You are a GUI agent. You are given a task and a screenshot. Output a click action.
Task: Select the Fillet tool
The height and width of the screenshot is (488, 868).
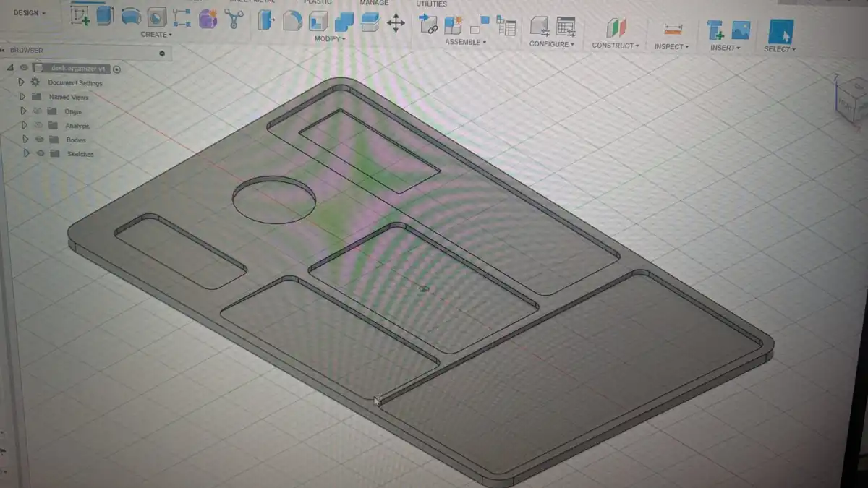(292, 21)
